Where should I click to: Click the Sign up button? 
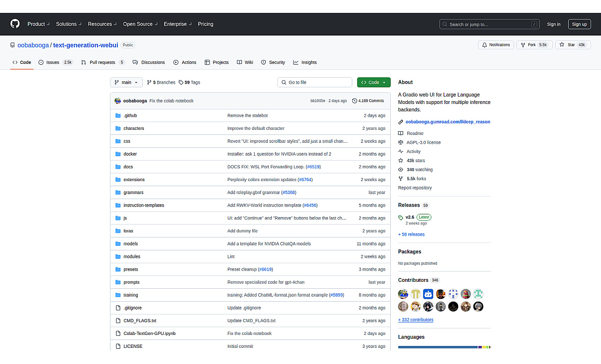[579, 24]
